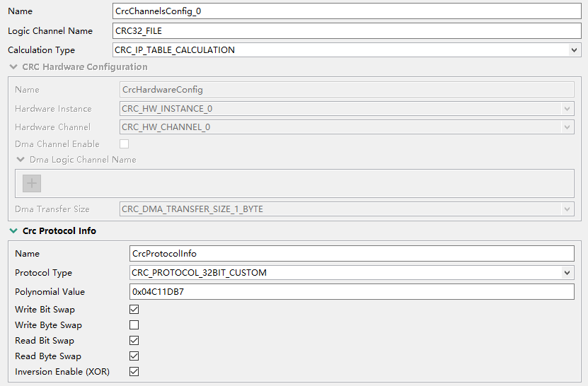The height and width of the screenshot is (386, 588).
Task: Open the Dma Transfer Size dropdown
Action: click(567, 209)
